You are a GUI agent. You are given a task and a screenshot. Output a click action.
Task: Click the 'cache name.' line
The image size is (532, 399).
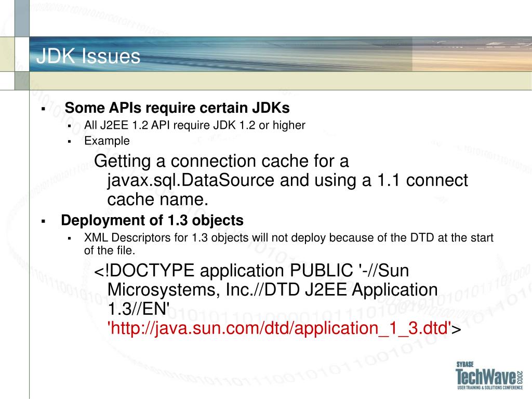158,199
